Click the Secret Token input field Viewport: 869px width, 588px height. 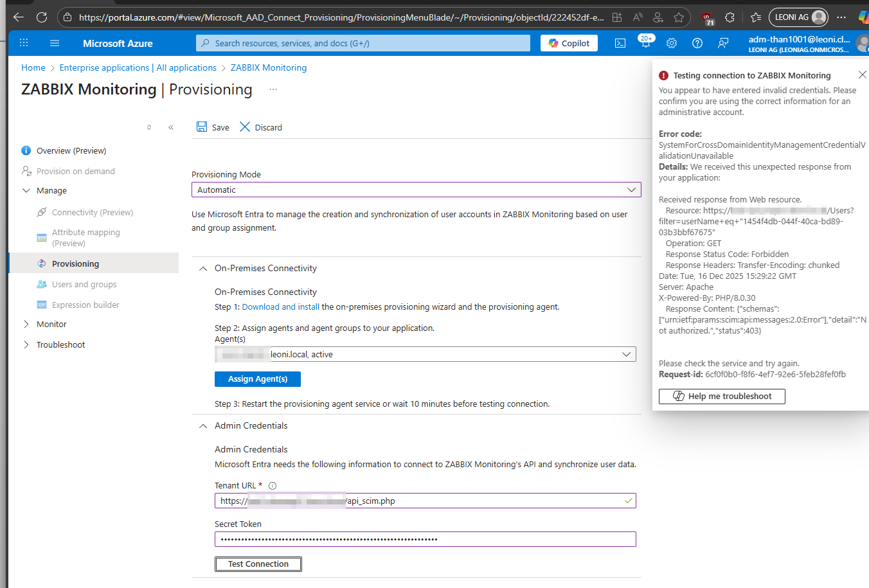point(425,539)
